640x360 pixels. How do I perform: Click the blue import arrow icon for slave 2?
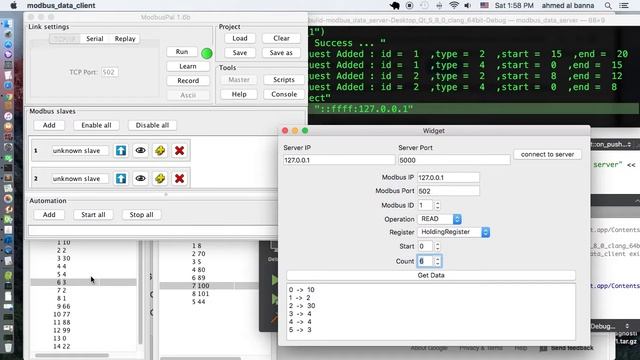point(121,178)
